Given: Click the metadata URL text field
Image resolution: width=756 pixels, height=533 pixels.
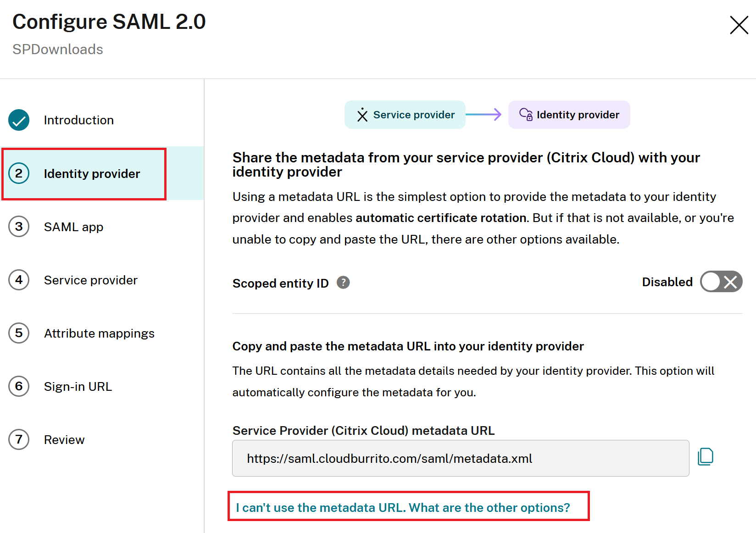Looking at the screenshot, I should click(x=460, y=459).
